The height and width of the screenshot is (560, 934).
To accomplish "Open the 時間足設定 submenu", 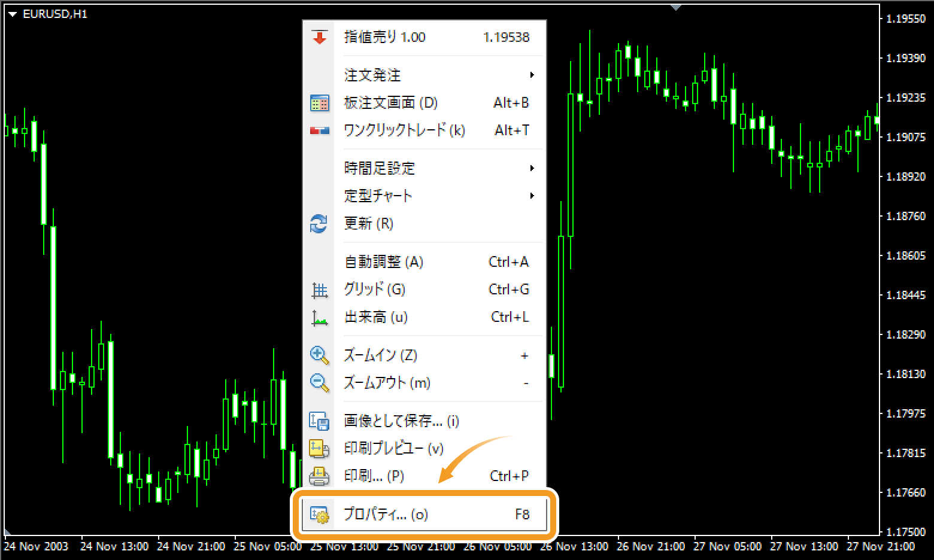I will tap(424, 168).
